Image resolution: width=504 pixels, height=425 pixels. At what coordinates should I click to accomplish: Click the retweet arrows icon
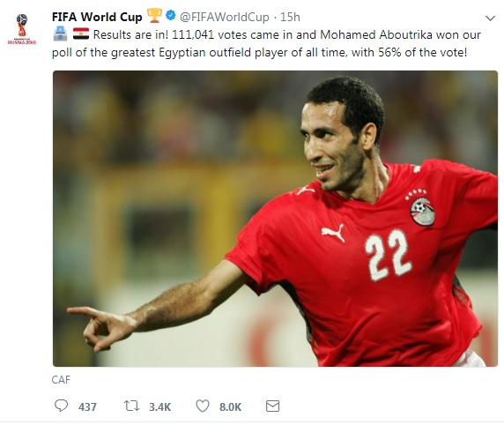click(132, 406)
